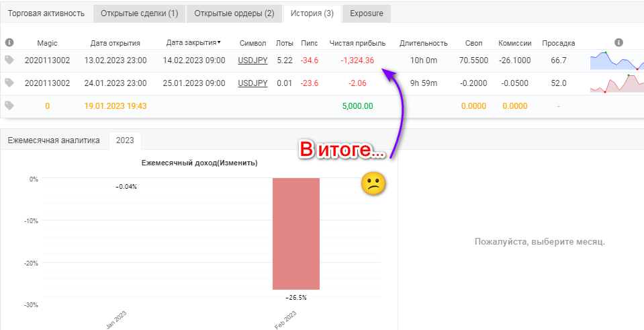This screenshot has height=330, width=644.
Task: Sort by Пипс column header
Action: [x=310, y=43]
